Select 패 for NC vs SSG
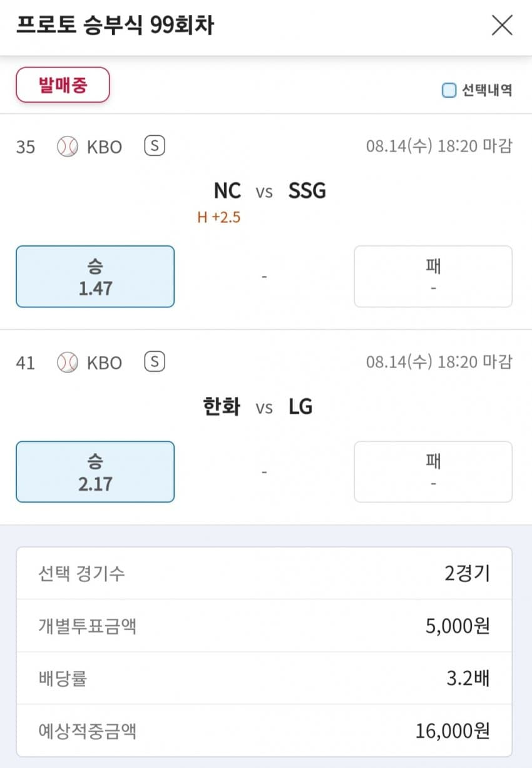Image resolution: width=532 pixels, height=768 pixels. pyautogui.click(x=433, y=277)
